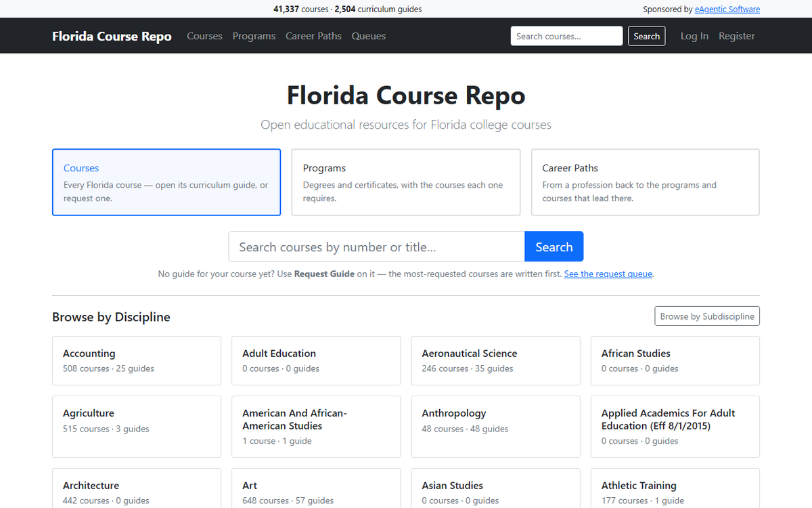Open the Florida Course Repo brand link
Screen dimensions: 812x508
pos(112,36)
